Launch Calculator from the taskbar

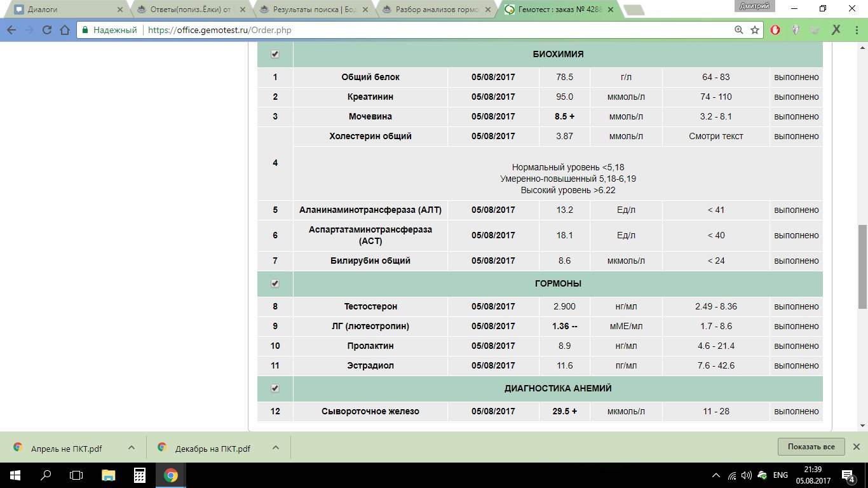(140, 475)
